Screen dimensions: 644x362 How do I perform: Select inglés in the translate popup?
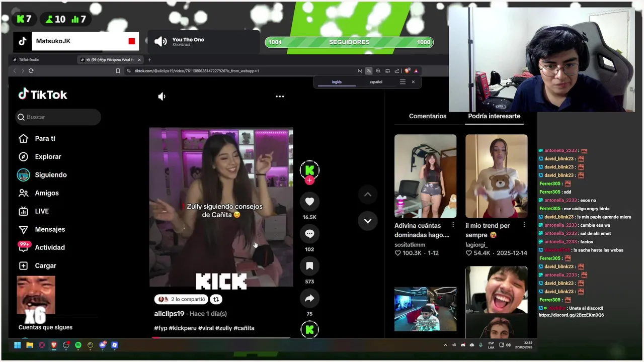337,82
